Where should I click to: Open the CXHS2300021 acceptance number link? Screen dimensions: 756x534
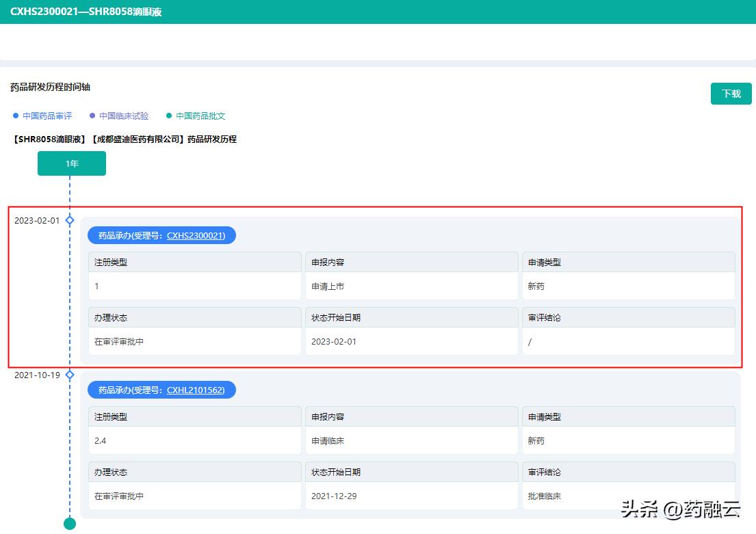click(194, 235)
